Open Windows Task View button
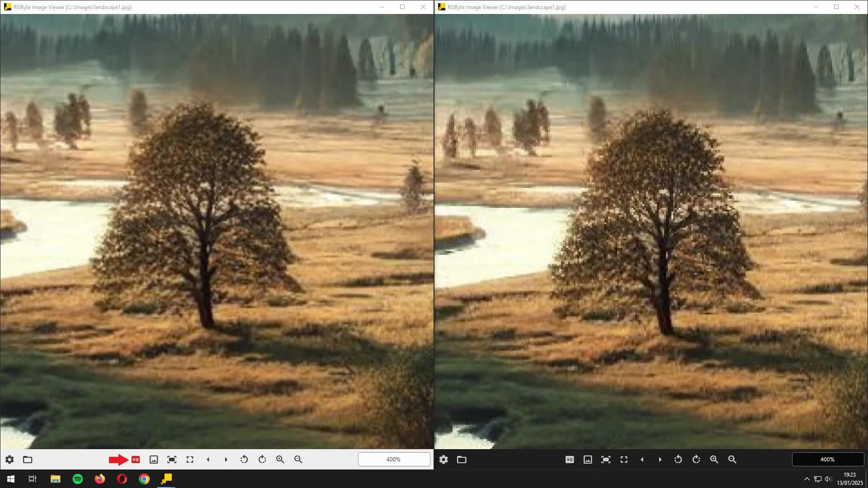868x488 pixels. tap(33, 479)
